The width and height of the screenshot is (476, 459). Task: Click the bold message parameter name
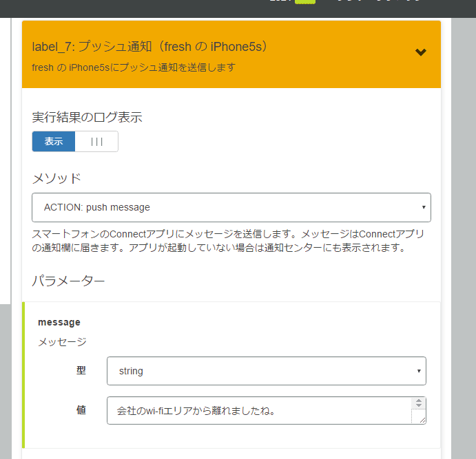[59, 322]
